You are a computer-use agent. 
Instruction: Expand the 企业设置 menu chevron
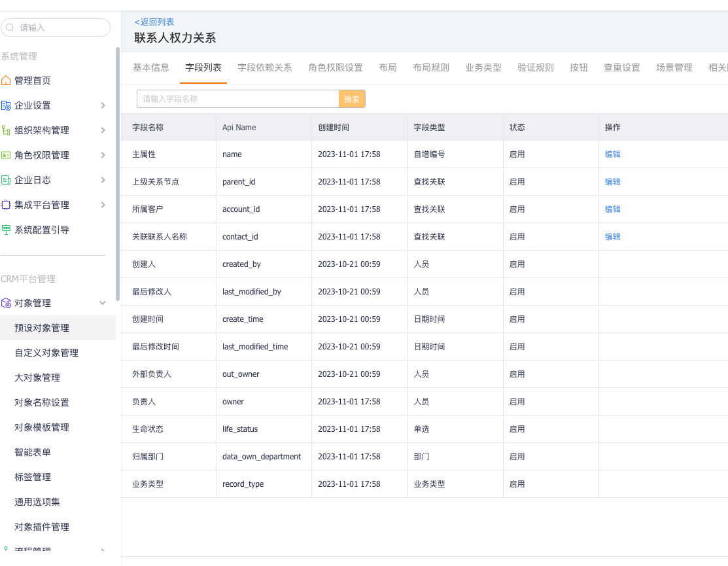103,105
